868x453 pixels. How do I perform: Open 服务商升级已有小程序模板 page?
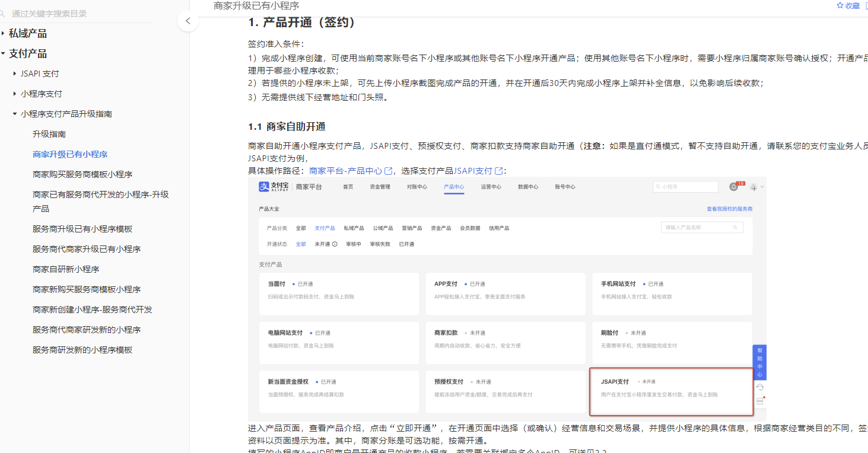[82, 229]
